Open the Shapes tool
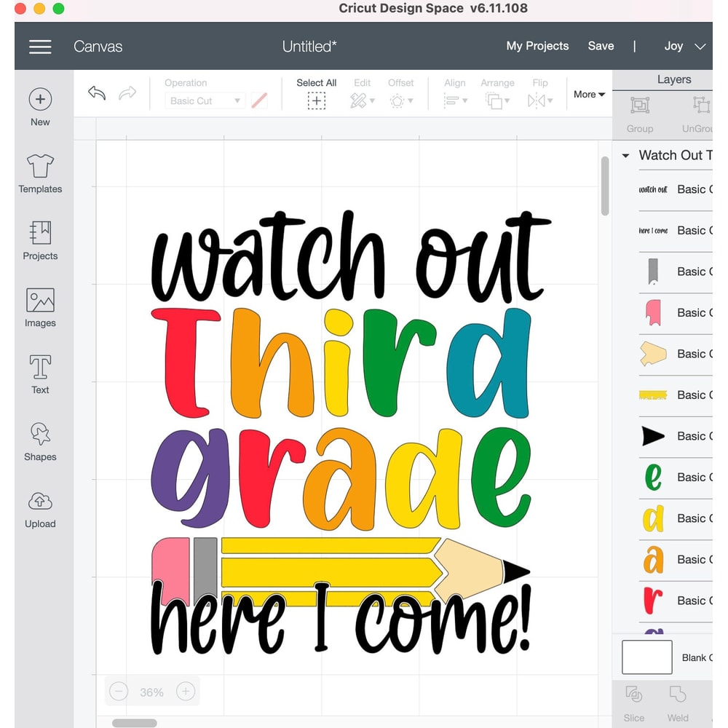This screenshot has height=728, width=728. pyautogui.click(x=40, y=441)
